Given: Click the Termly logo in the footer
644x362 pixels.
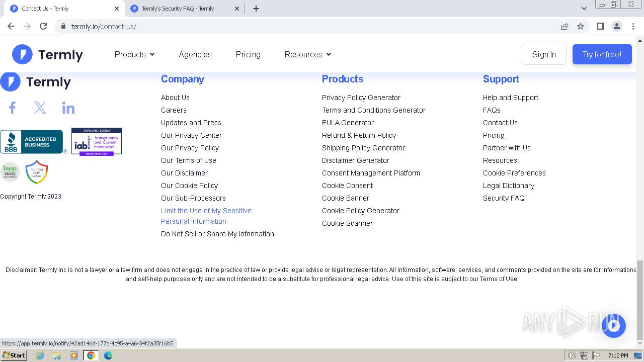Looking at the screenshot, I should click(35, 82).
